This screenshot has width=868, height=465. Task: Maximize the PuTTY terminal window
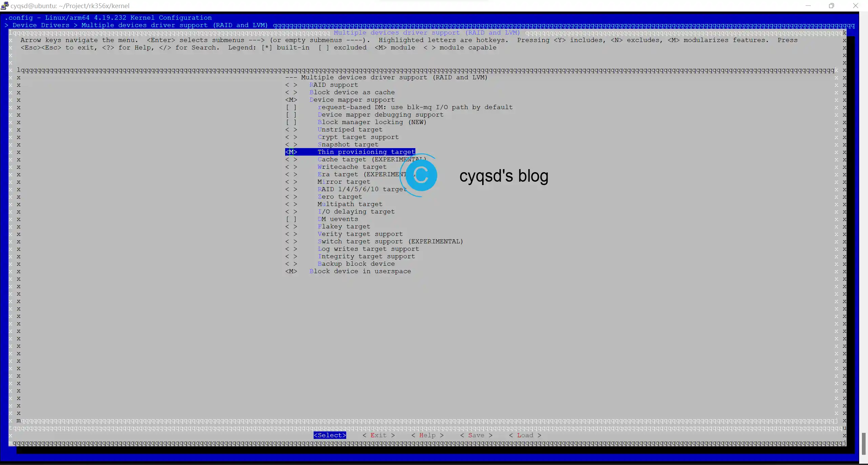[x=831, y=5]
